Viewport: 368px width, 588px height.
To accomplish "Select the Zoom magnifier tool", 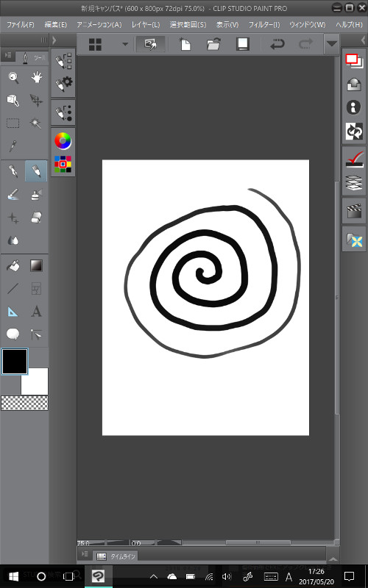I will click(x=13, y=78).
